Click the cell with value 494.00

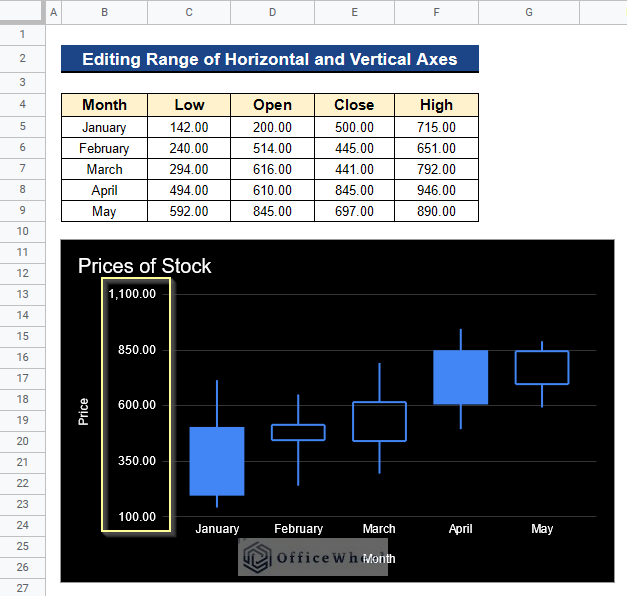click(189, 190)
